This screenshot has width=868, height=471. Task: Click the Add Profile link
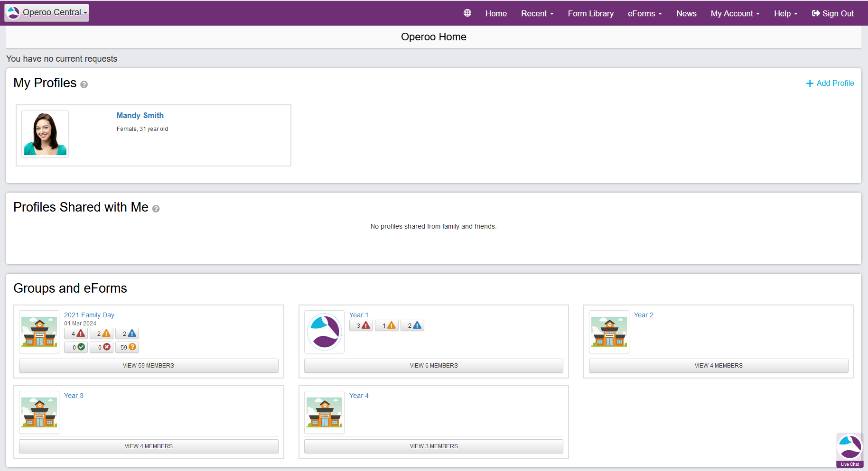(x=830, y=83)
